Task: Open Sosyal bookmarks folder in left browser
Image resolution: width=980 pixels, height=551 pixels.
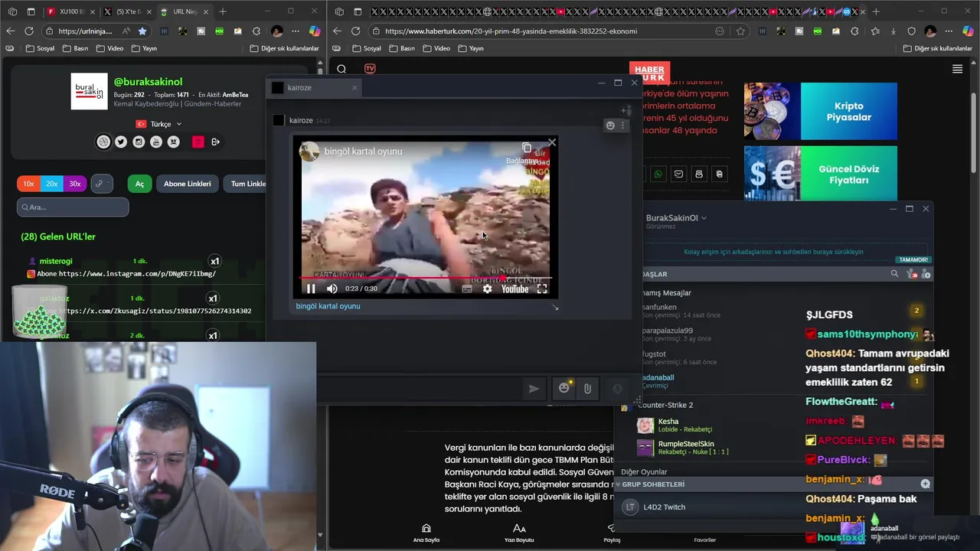Action: pos(40,48)
